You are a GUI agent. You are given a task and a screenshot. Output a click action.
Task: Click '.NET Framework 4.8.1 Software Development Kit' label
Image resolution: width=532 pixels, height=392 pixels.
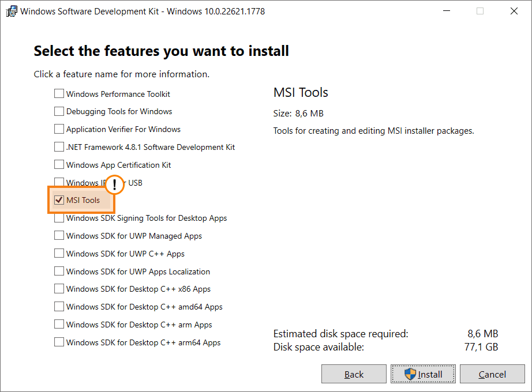(x=151, y=147)
